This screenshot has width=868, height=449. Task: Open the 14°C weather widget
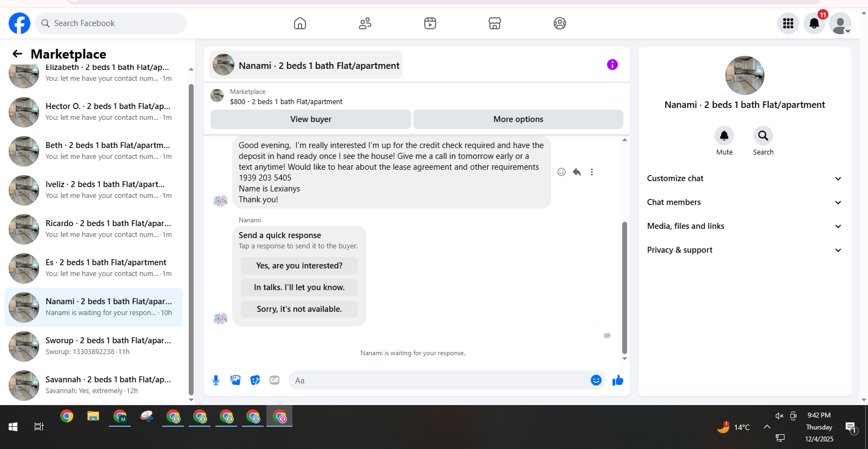pyautogui.click(x=733, y=427)
